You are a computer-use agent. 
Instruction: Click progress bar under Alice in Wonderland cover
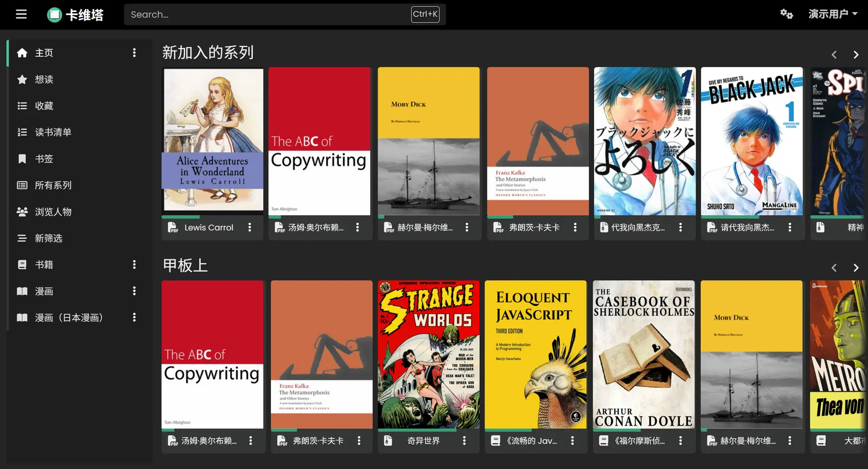pos(213,217)
